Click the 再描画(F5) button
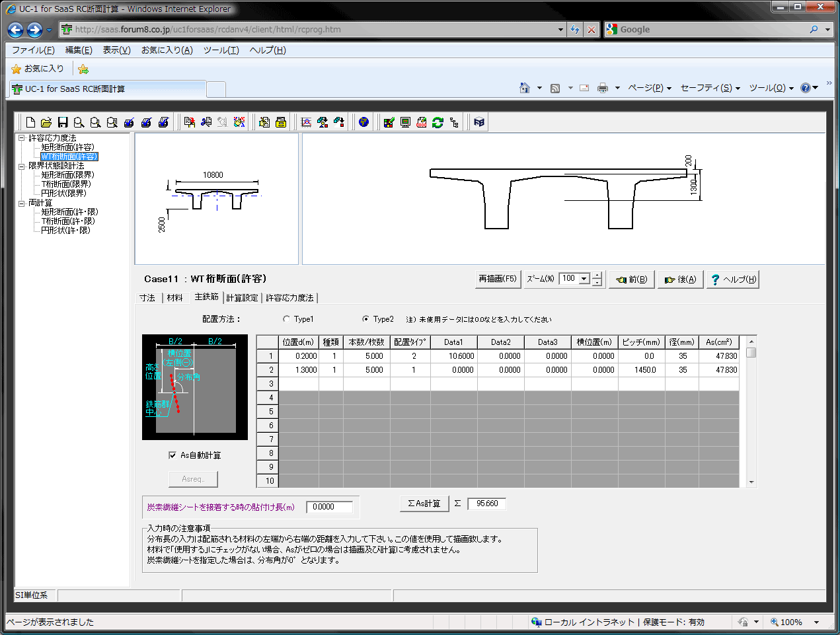The height and width of the screenshot is (635, 840). click(498, 279)
